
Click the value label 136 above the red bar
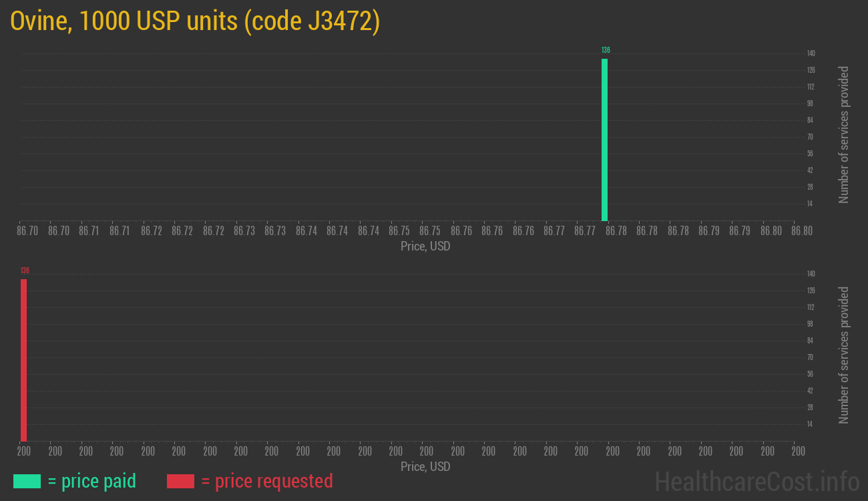[24, 270]
